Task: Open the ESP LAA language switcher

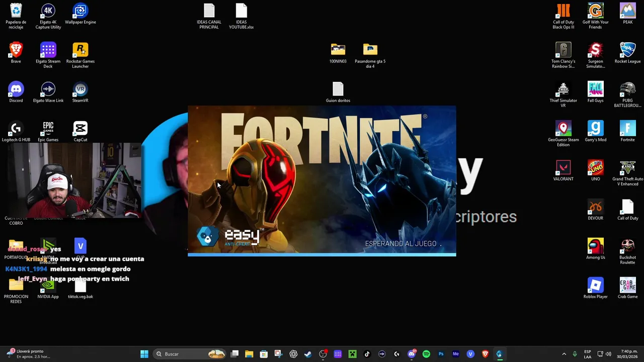Action: (588, 354)
